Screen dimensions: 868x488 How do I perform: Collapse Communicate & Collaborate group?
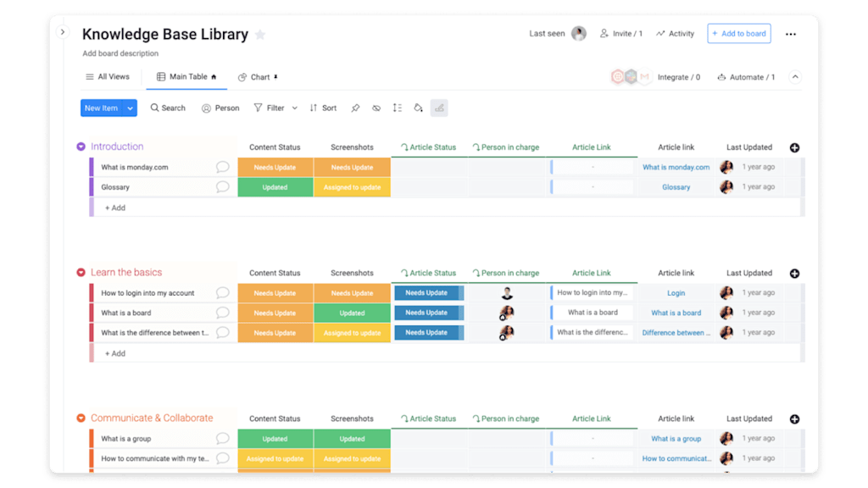pos(81,418)
